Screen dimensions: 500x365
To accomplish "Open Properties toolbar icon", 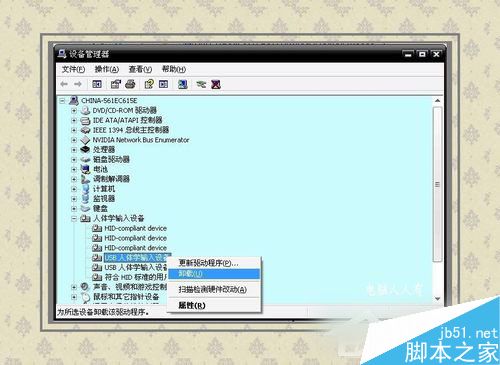I will point(115,84).
